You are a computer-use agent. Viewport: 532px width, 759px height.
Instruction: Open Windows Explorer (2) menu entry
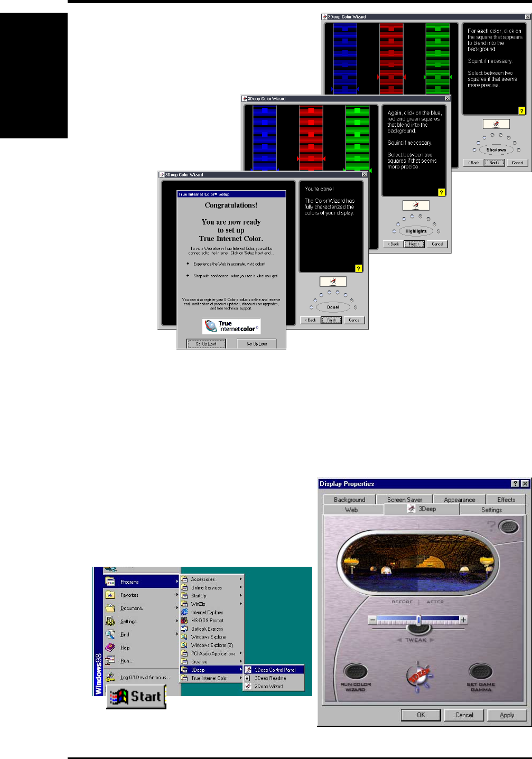click(x=212, y=645)
